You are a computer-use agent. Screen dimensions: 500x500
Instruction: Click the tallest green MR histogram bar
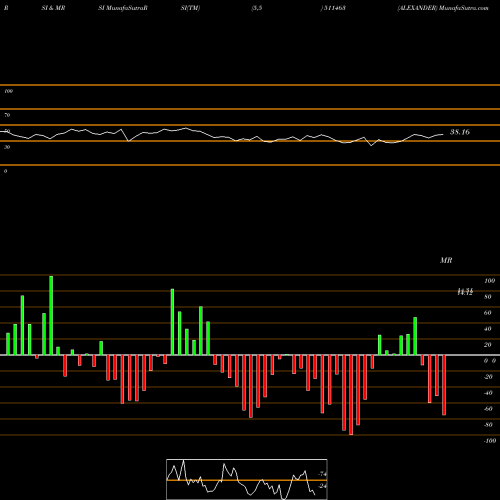click(x=51, y=315)
